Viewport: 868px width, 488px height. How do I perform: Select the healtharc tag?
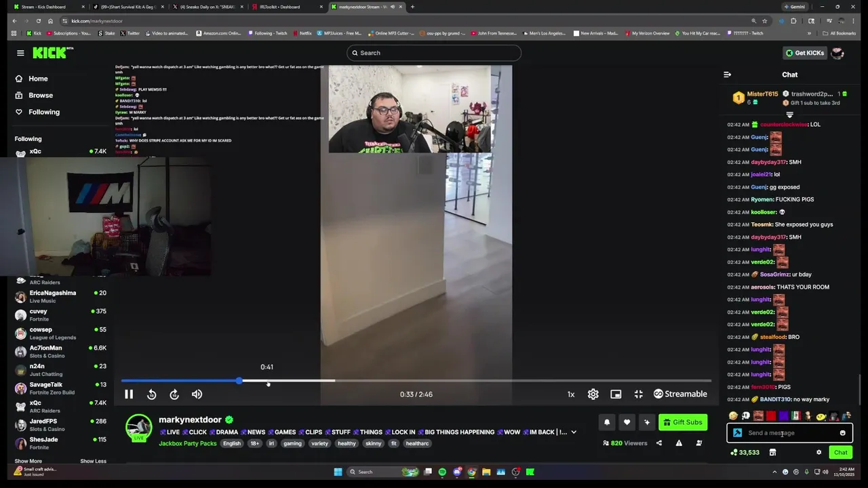(417, 443)
